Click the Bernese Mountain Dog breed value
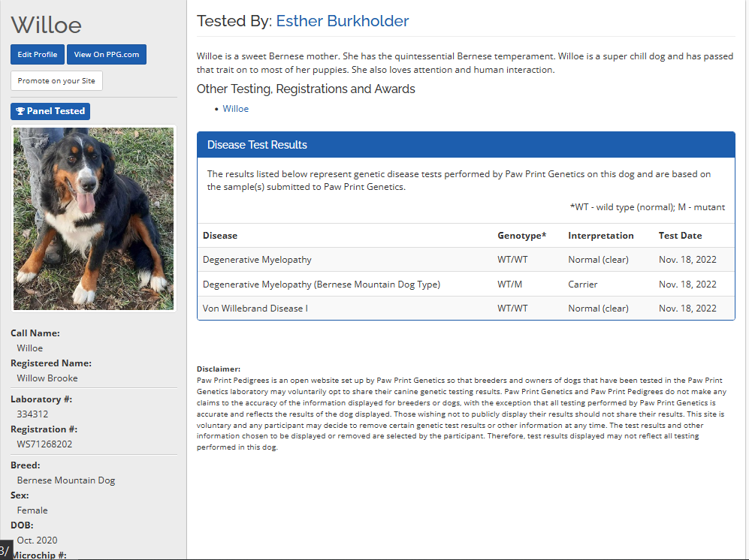The image size is (749, 560). click(x=66, y=480)
